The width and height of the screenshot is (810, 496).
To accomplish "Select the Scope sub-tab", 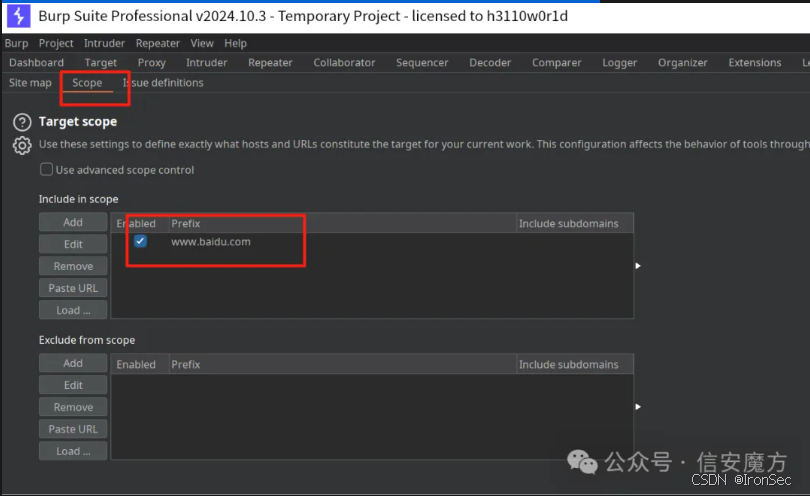I will tap(87, 83).
